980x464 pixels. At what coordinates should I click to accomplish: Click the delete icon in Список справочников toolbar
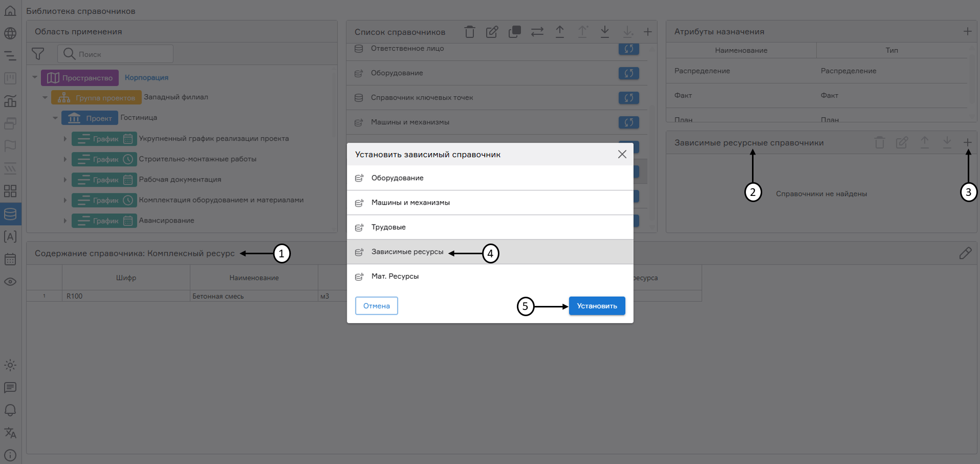pos(469,32)
